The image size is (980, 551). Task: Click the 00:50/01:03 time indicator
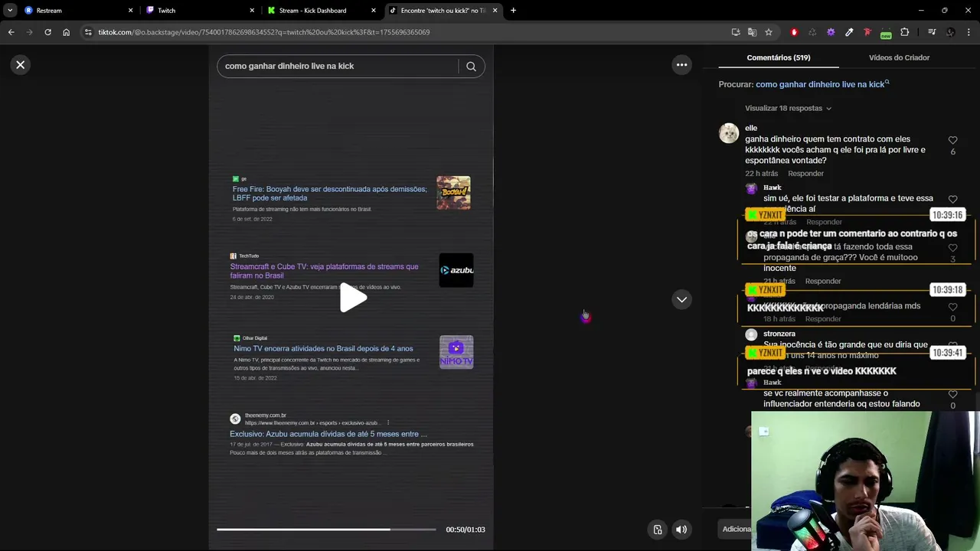click(465, 530)
